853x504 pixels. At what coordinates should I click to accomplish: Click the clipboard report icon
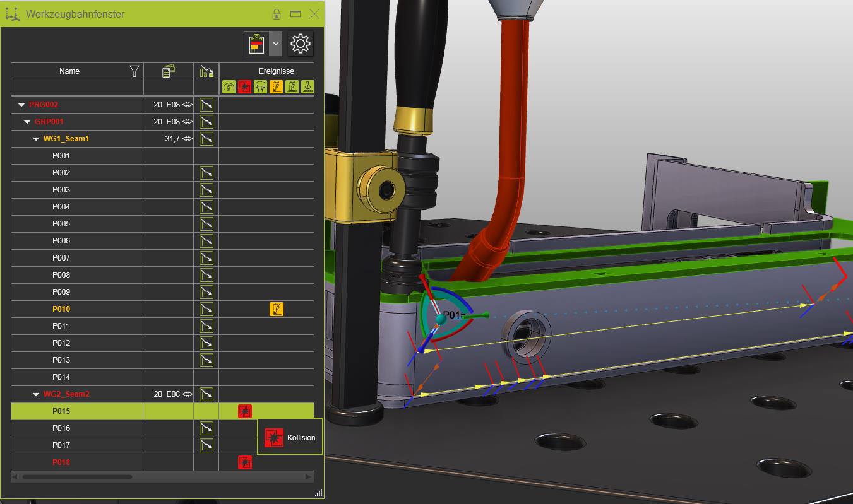coord(256,44)
